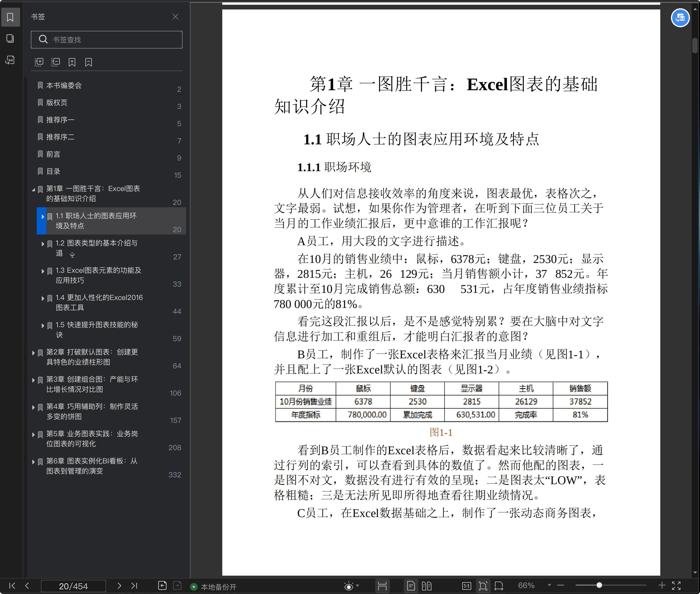This screenshot has height=594, width=700.
Task: Expand the 第2章 打破默认图表 bookmark arrow
Action: pyautogui.click(x=33, y=353)
